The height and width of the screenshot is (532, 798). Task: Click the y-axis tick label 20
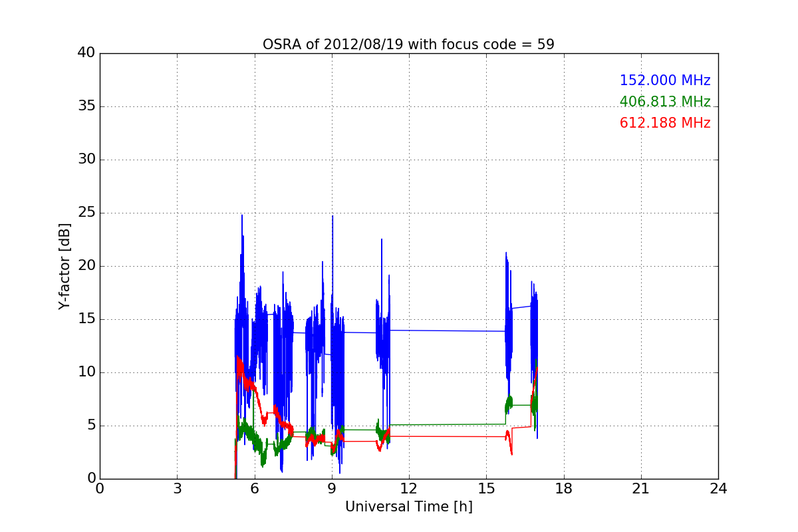pos(86,266)
